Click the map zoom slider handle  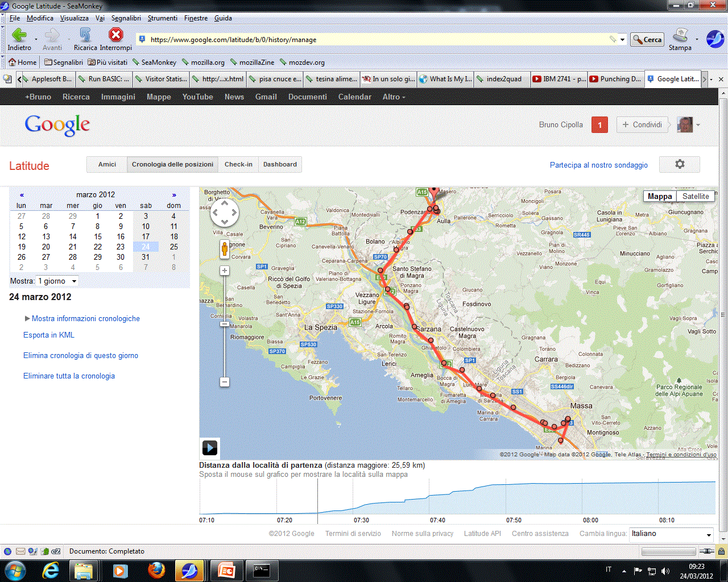225,324
